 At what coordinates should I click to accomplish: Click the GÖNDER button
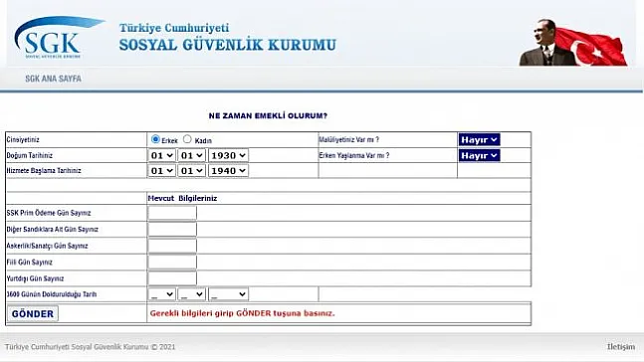click(x=33, y=313)
